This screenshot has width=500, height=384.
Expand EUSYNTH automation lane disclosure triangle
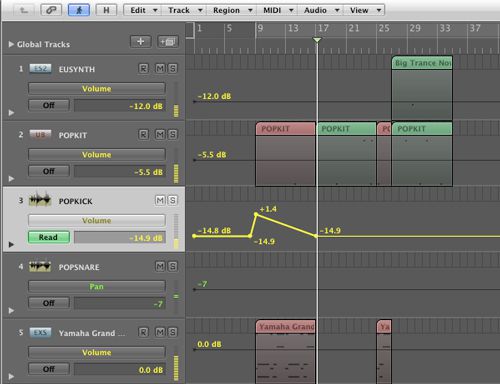tap(11, 113)
